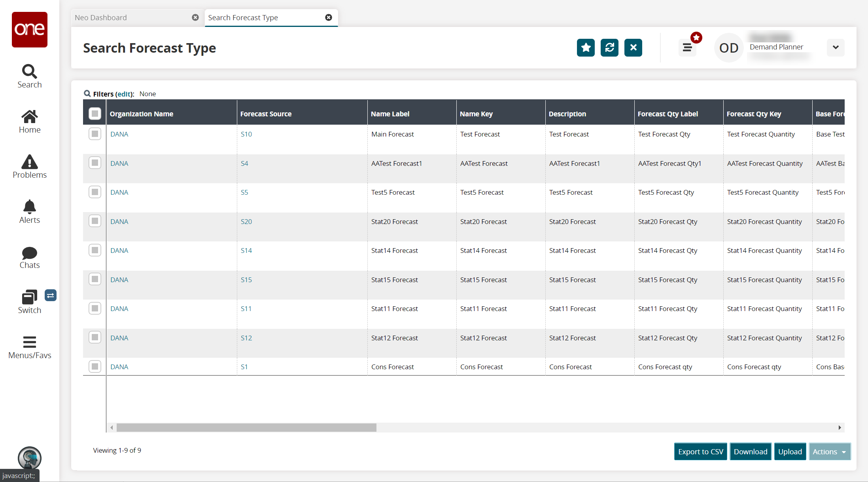Switch to the Neo Dashboard tab
This screenshot has height=482, width=868.
coord(101,17)
